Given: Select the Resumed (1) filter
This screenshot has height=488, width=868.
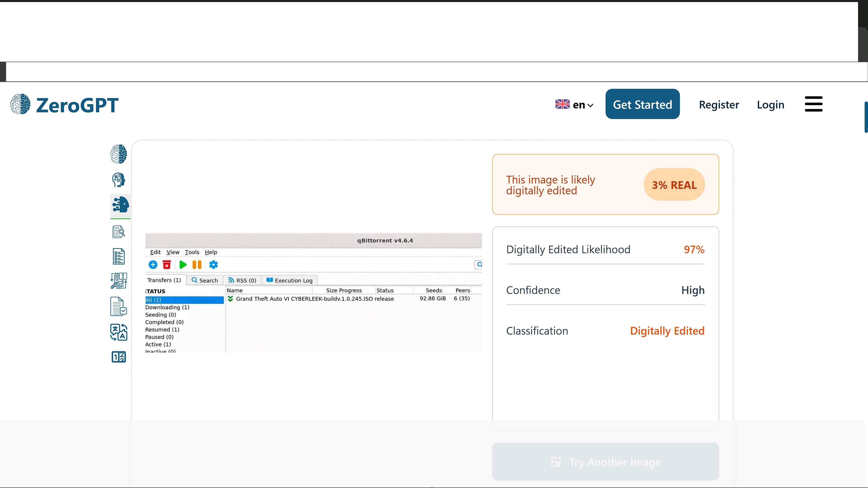Looking at the screenshot, I should [162, 329].
